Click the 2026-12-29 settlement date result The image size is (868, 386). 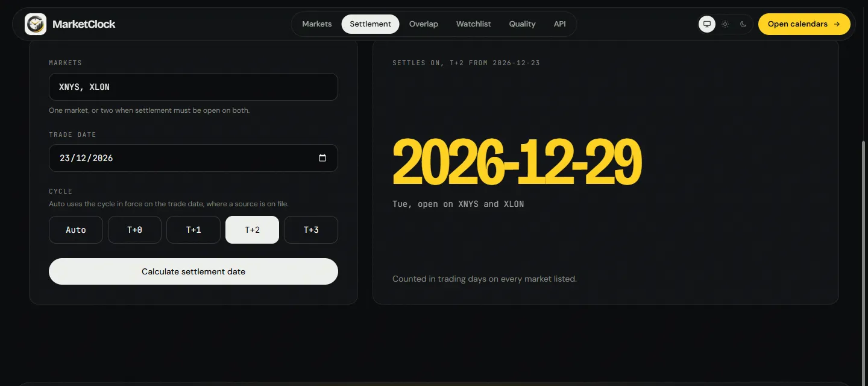click(x=517, y=162)
